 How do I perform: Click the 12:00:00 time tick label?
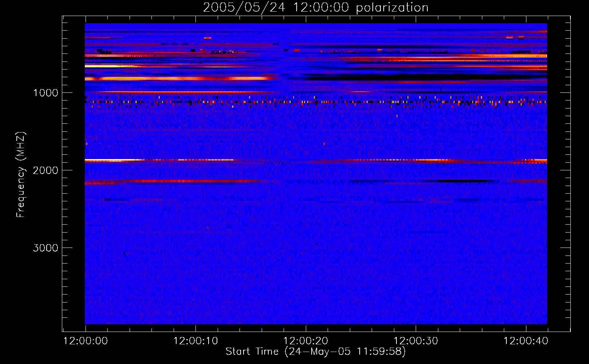coord(86,341)
